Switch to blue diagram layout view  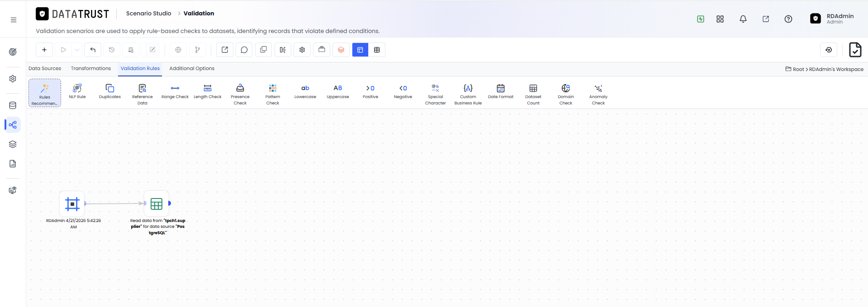click(x=360, y=50)
